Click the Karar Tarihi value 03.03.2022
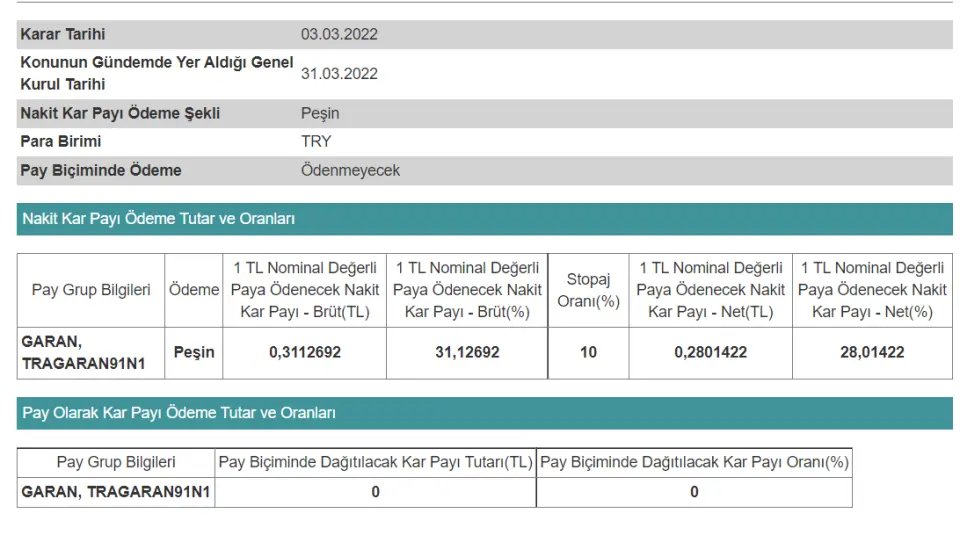Screen dimensions: 960x535 coord(339,34)
